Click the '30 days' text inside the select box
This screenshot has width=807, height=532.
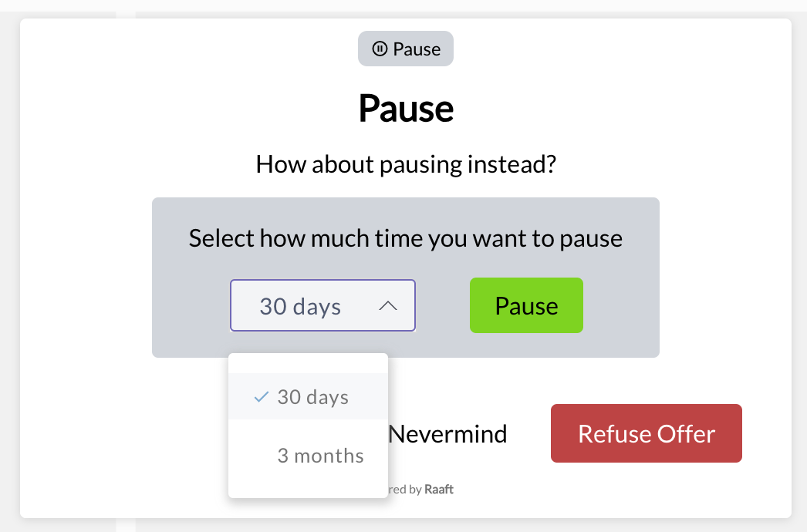(x=300, y=307)
